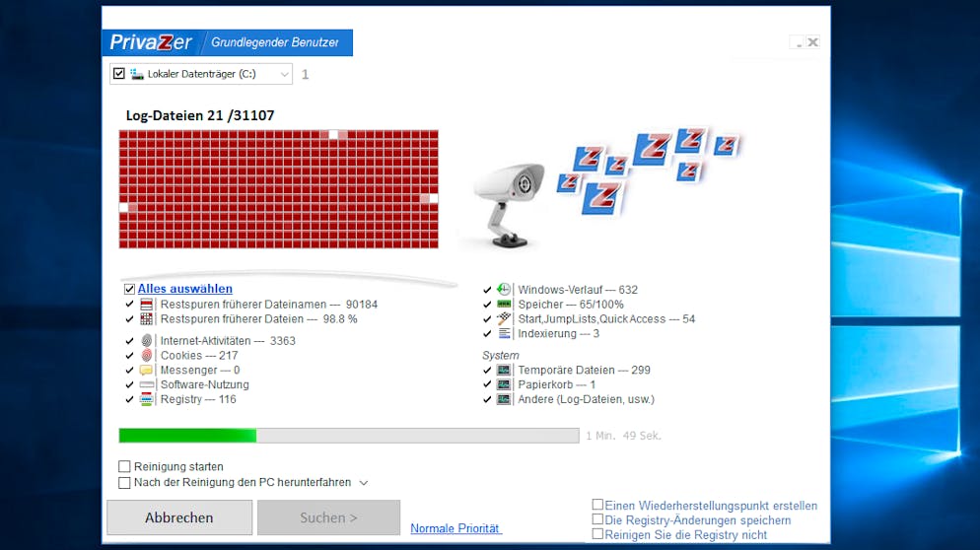The height and width of the screenshot is (550, 980).
Task: Click the Suchen > button
Action: 328,517
